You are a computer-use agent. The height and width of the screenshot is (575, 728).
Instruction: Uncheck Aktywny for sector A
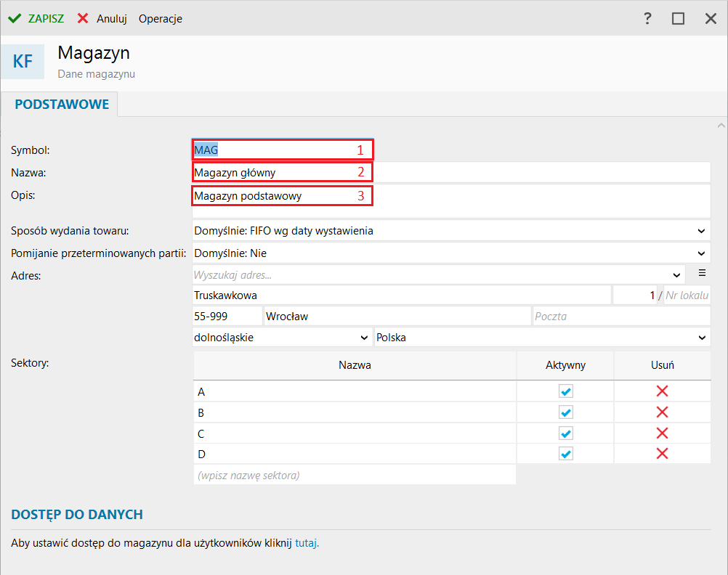coord(565,391)
